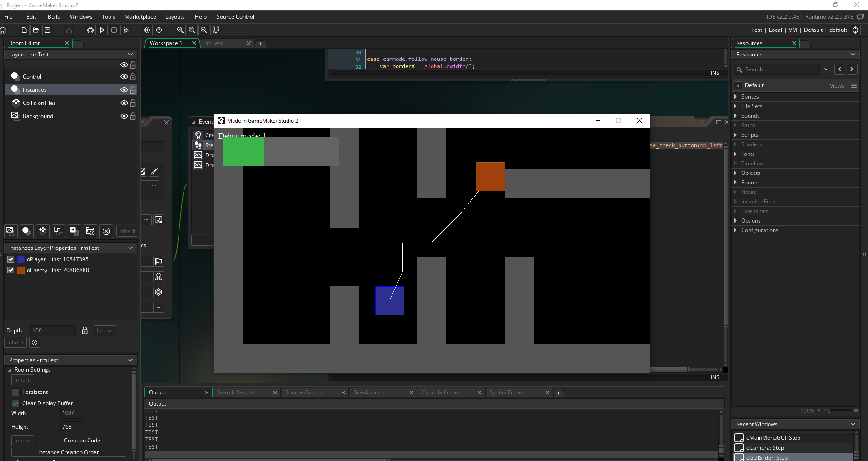Add a new path layer
This screenshot has height=461, width=868.
(58, 231)
